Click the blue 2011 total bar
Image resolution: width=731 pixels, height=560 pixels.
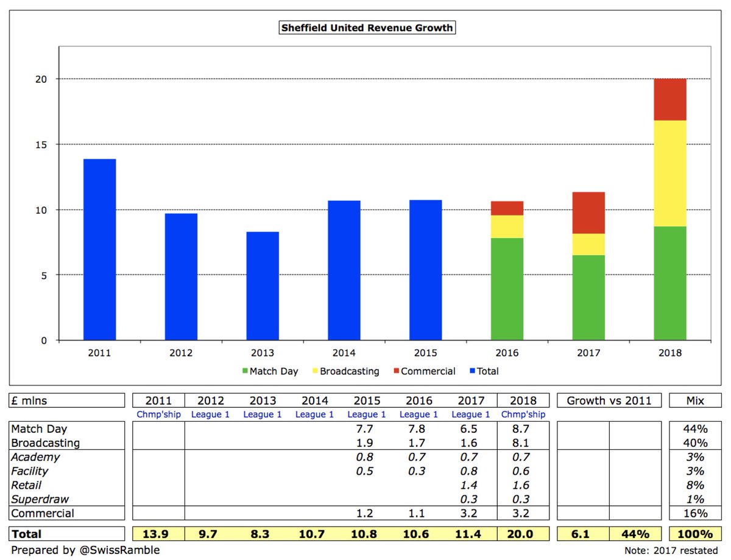click(99, 250)
